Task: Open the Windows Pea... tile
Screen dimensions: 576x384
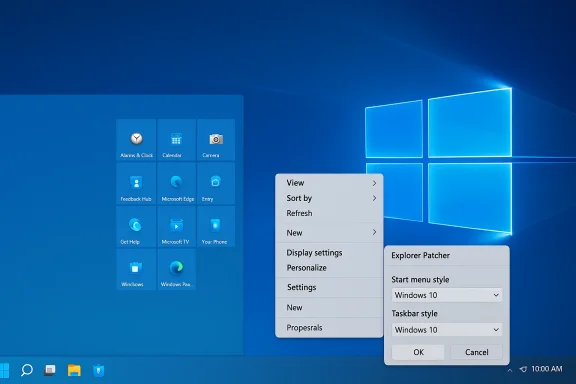Action: (176, 269)
